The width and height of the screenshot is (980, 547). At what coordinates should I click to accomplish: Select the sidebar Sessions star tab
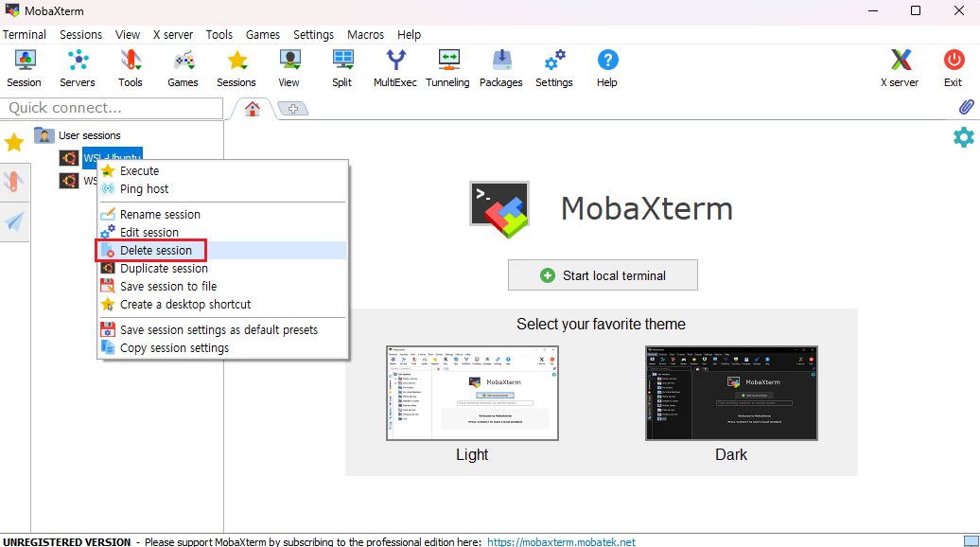click(x=14, y=143)
